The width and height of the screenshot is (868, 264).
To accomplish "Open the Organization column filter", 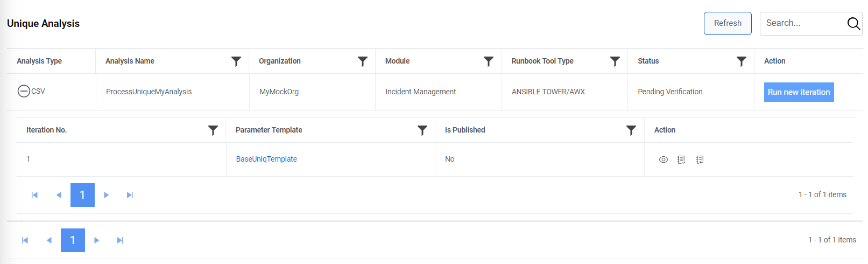I will (x=363, y=61).
